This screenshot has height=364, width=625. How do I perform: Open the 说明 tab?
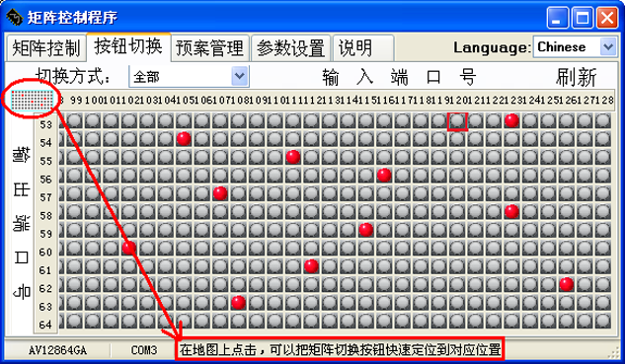362,48
